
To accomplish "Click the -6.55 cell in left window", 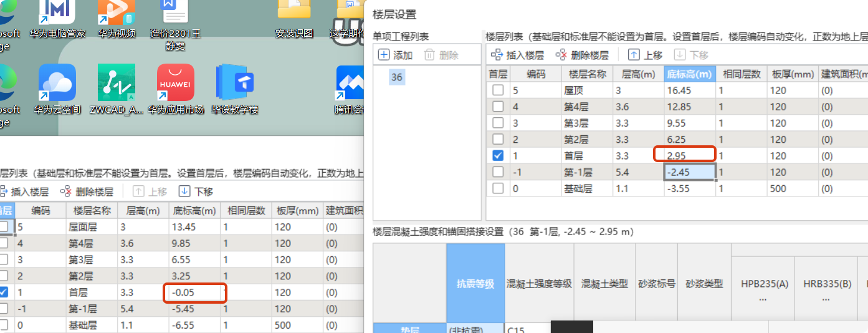I will [194, 324].
